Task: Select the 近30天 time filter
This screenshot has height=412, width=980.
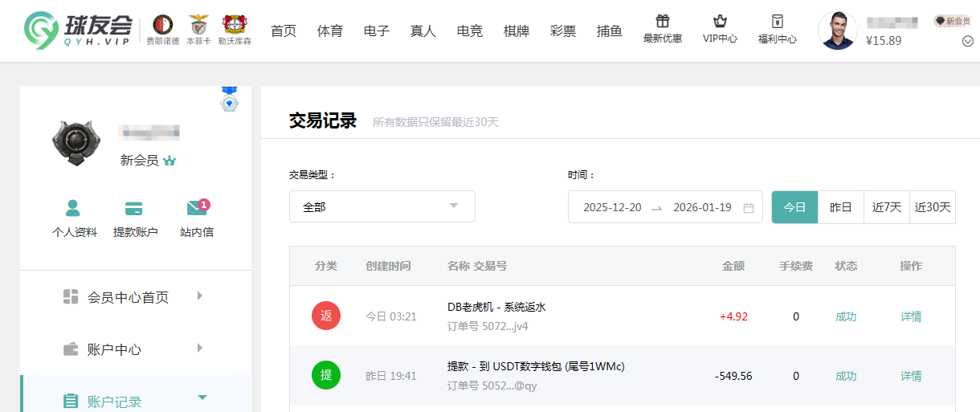Action: click(x=933, y=206)
